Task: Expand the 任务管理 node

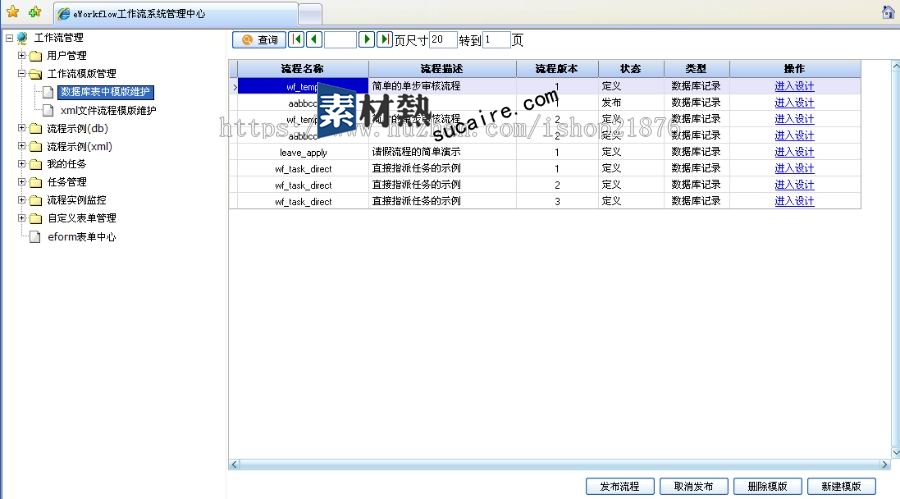Action: point(21,182)
